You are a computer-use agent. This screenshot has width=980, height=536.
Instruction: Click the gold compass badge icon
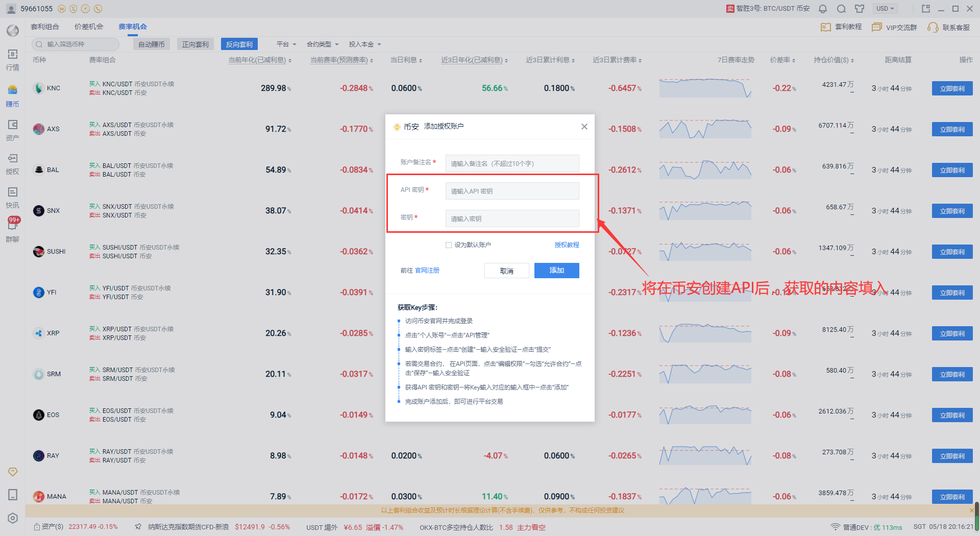[x=86, y=9]
